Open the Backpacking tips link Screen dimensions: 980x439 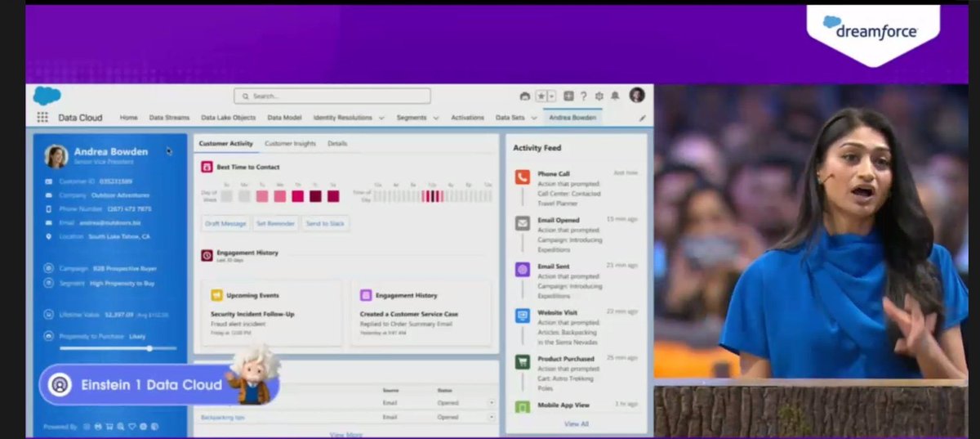coord(223,417)
